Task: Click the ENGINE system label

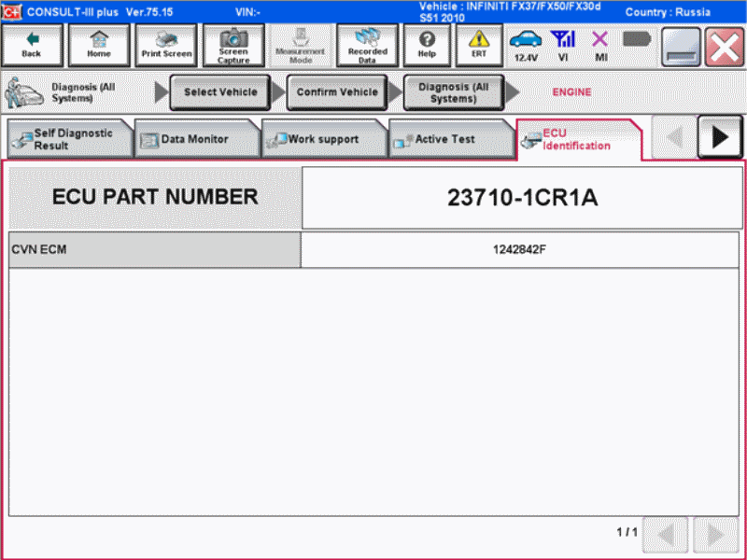Action: coord(571,92)
